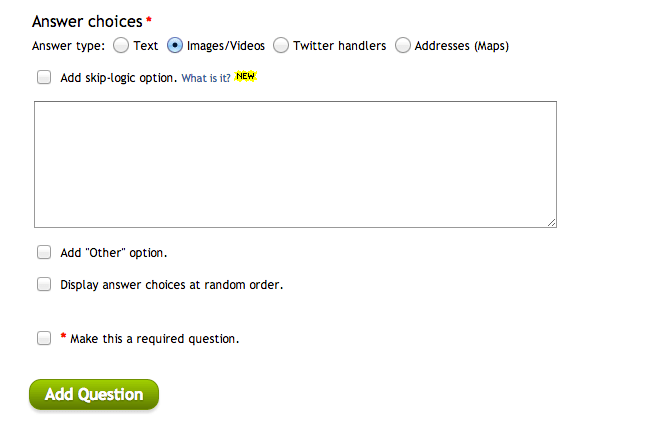Screen dimensions: 655x423
Task: Pick the Addresses (Maps) radio button
Action: click(403, 45)
